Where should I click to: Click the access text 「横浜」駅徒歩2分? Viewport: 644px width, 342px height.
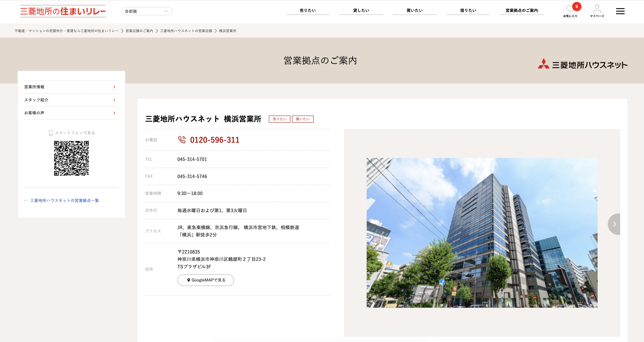pyautogui.click(x=197, y=235)
